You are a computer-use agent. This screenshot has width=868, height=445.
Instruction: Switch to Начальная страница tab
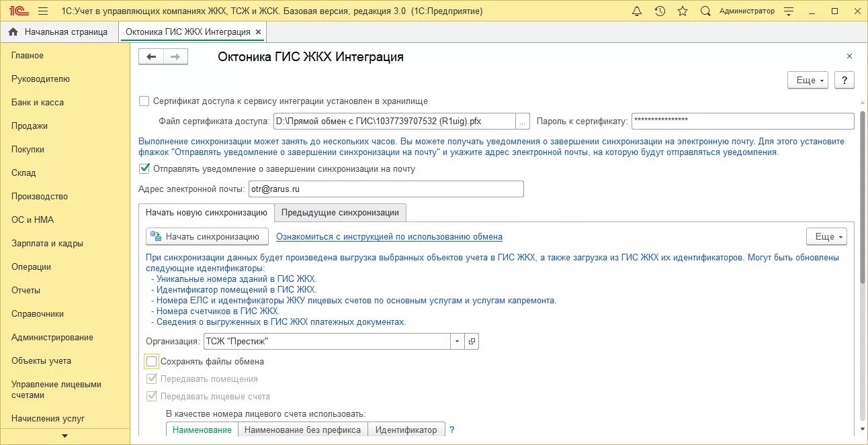58,32
